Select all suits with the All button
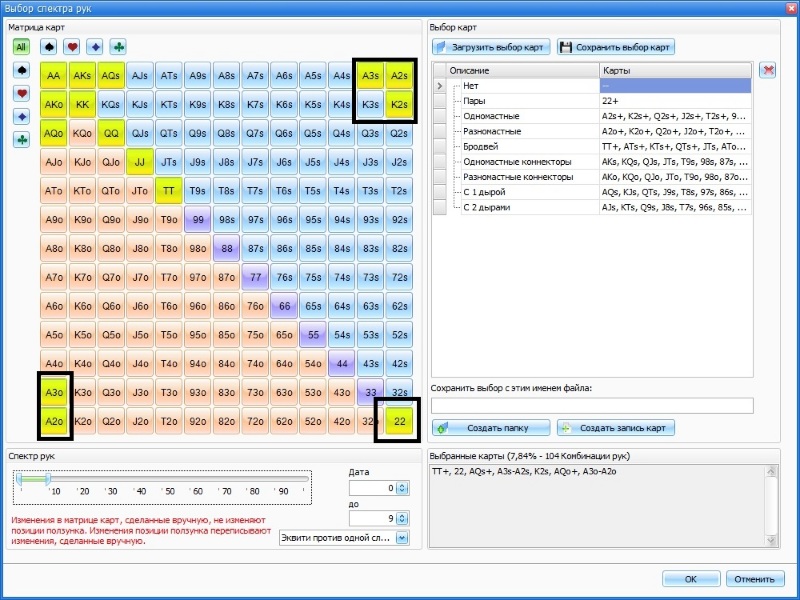The height and width of the screenshot is (600, 800). [x=21, y=47]
